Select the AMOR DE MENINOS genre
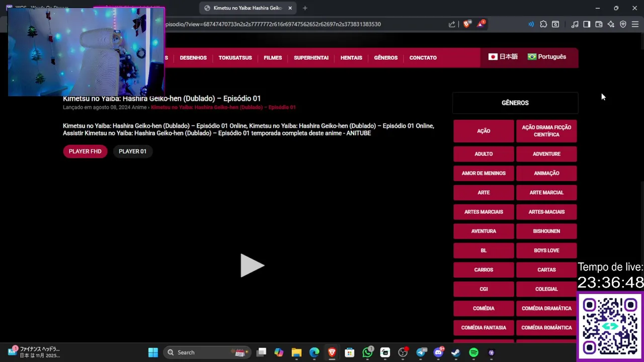The height and width of the screenshot is (362, 644). tap(484, 173)
